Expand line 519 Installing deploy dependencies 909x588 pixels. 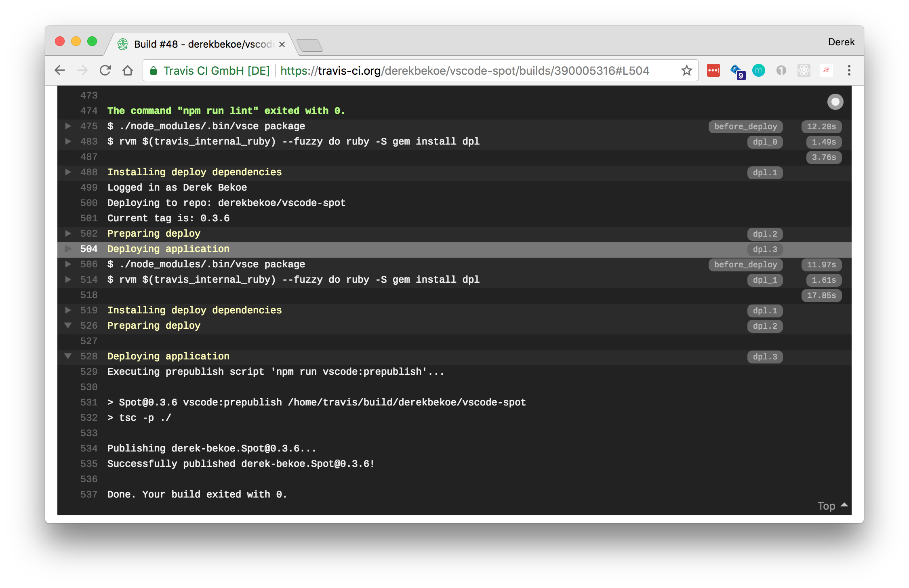pos(68,310)
